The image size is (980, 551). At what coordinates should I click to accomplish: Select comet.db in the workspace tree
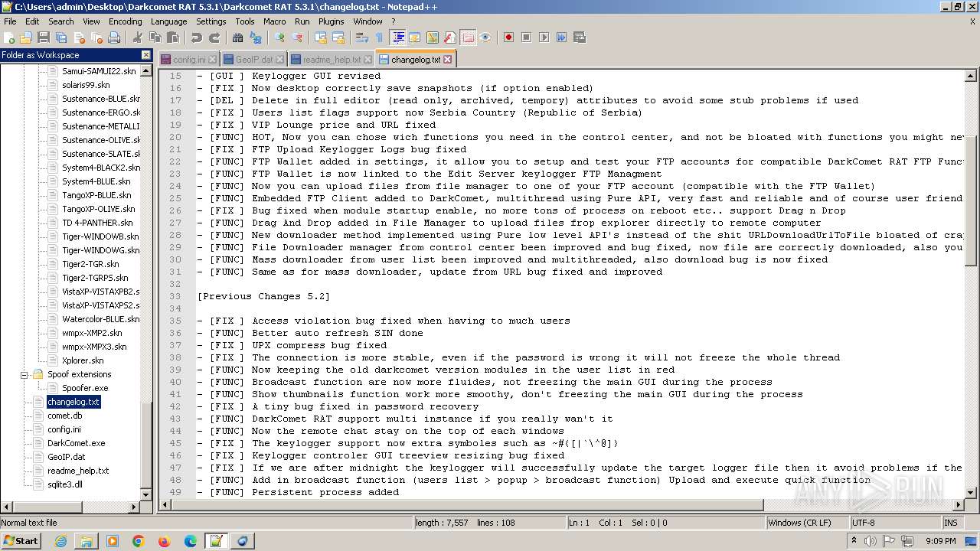coord(65,416)
